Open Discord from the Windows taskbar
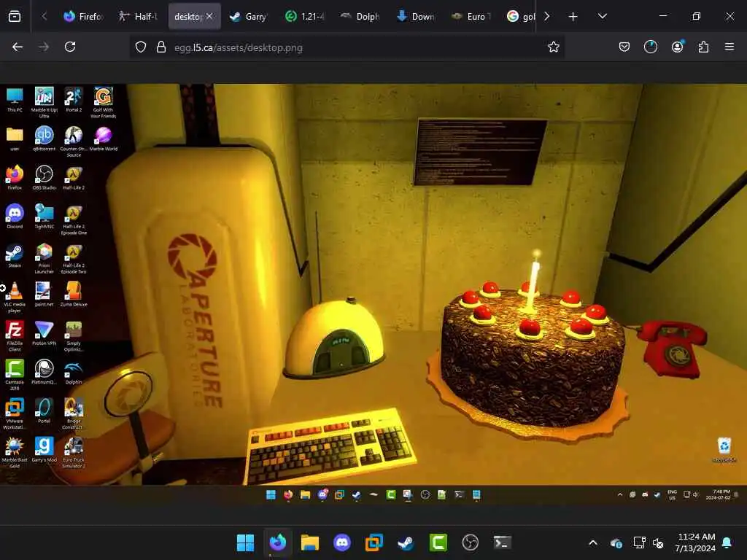Screen dimensions: 747x560 (342, 542)
